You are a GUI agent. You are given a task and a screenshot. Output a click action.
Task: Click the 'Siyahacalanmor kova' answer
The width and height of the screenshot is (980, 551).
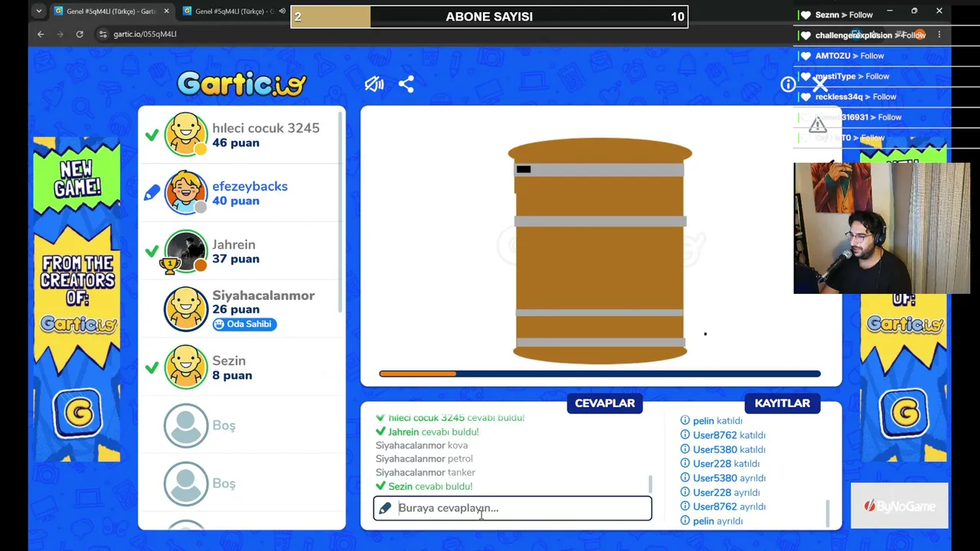click(x=422, y=445)
